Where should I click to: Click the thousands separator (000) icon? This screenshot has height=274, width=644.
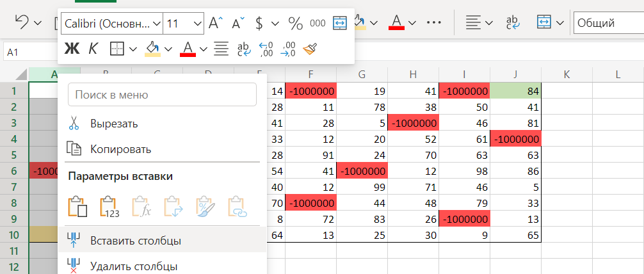point(318,23)
